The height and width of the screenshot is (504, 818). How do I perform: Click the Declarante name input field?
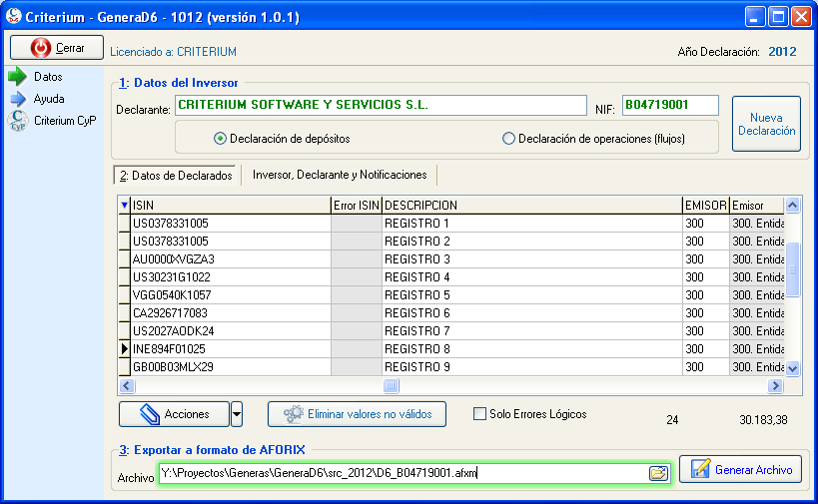[381, 105]
